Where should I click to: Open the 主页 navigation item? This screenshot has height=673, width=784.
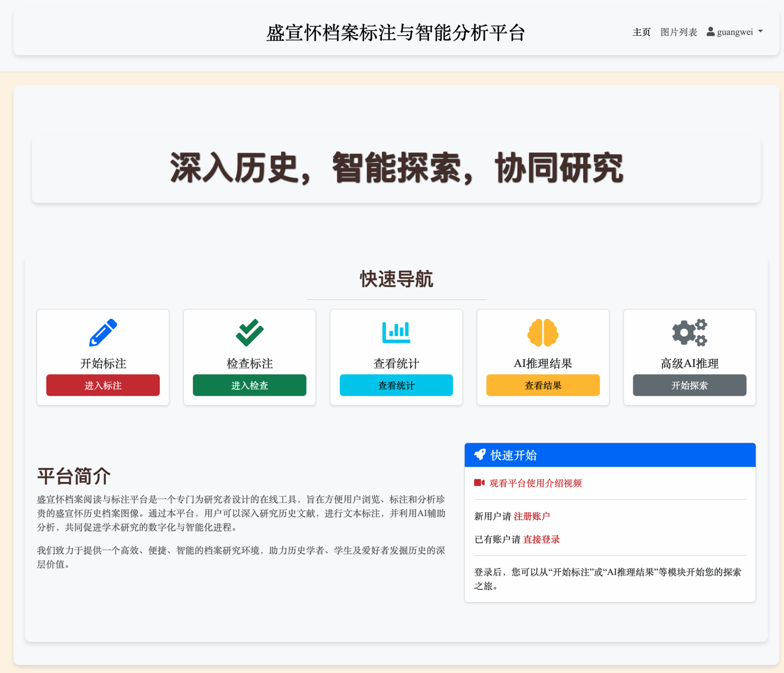[641, 32]
